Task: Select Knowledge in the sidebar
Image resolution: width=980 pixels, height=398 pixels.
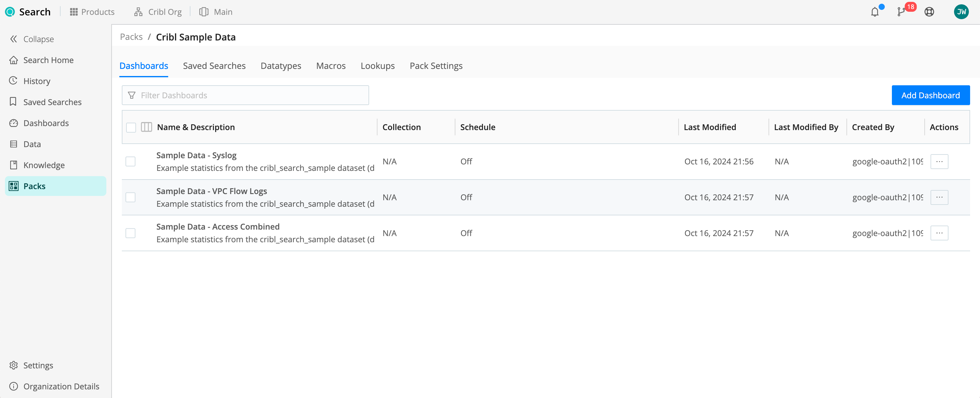Action: pos(44,165)
